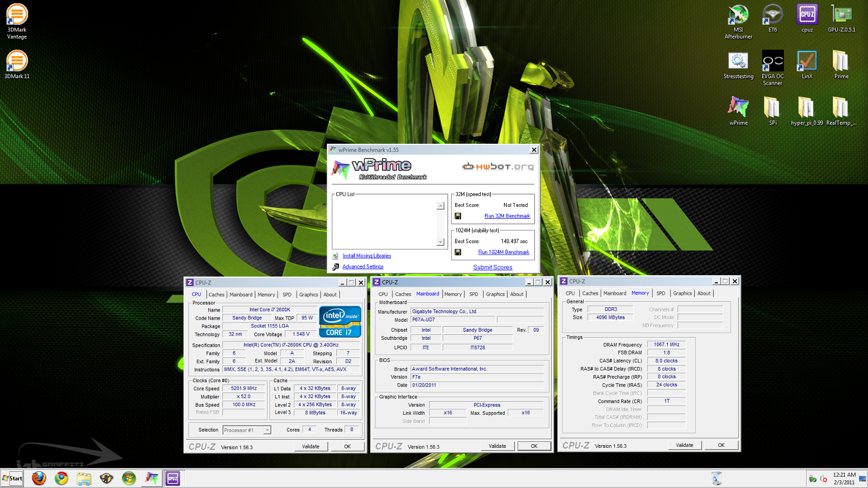Image resolution: width=868 pixels, height=488 pixels.
Task: Open GPU-Z.0.5.1 desktop icon
Action: pos(841,18)
